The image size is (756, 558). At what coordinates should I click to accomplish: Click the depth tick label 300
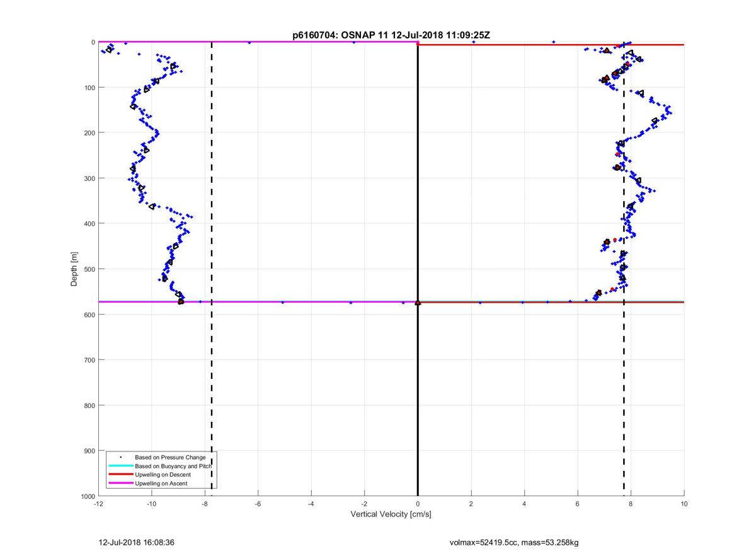click(89, 178)
